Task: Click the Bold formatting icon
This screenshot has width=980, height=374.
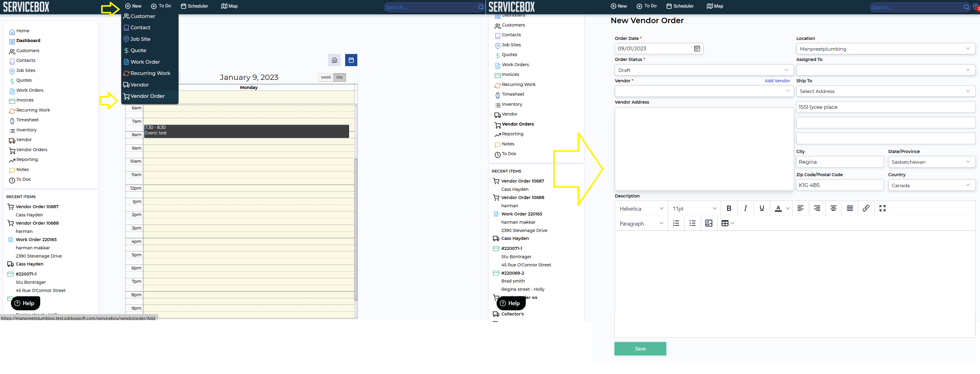Action: 729,208
